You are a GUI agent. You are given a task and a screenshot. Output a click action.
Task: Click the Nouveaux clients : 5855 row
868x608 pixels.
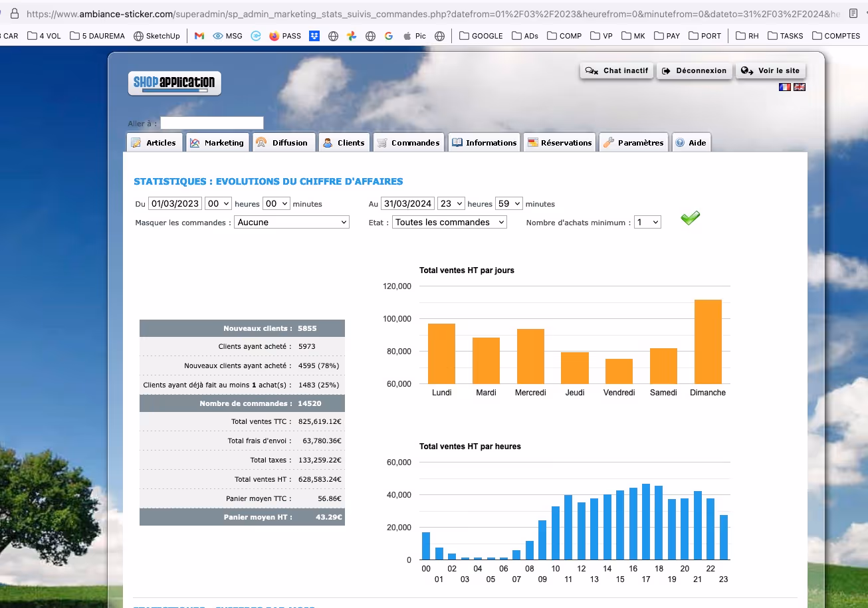(242, 328)
